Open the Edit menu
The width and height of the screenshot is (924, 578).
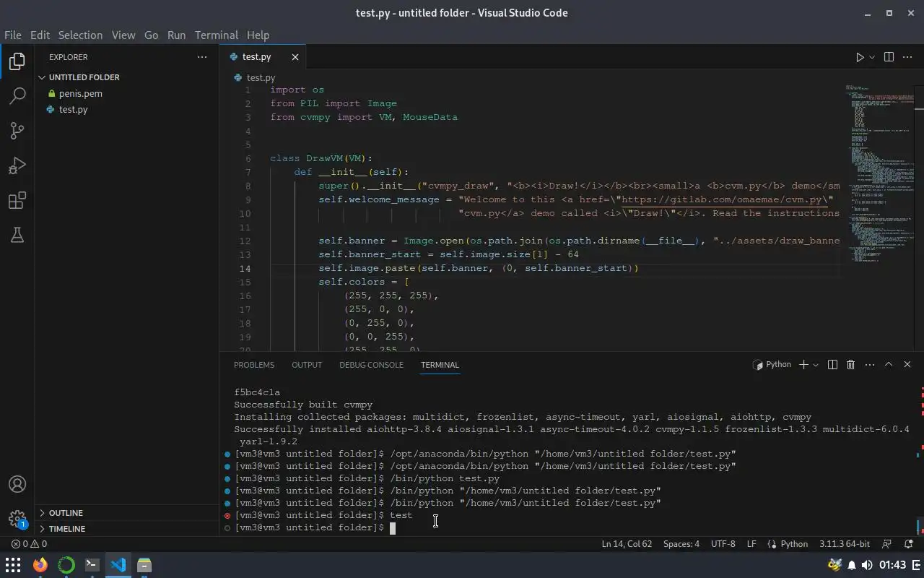pyautogui.click(x=40, y=35)
